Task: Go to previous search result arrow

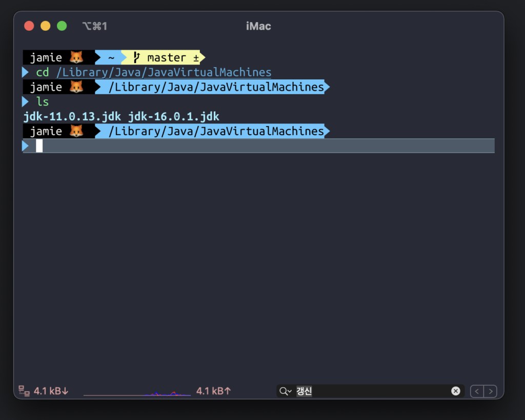Action: (477, 391)
